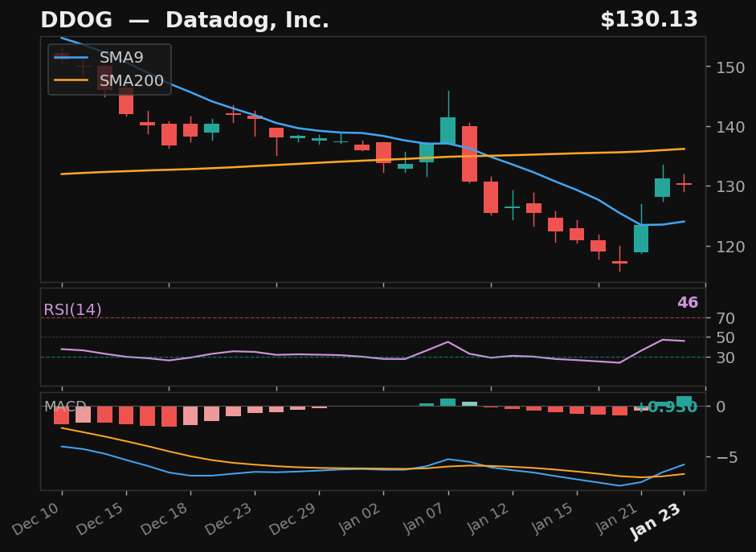The height and width of the screenshot is (552, 756).
Task: Click the $130.13 current price label
Action: point(649,20)
